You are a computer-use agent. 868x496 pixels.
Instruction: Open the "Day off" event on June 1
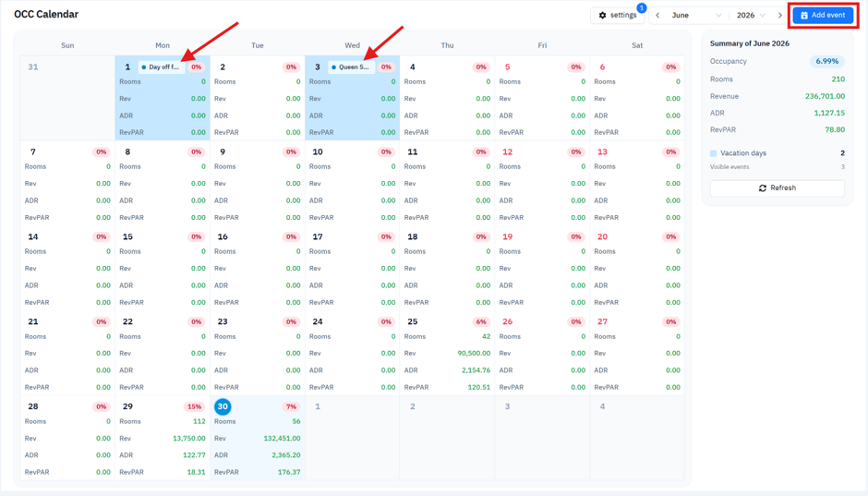pyautogui.click(x=161, y=67)
